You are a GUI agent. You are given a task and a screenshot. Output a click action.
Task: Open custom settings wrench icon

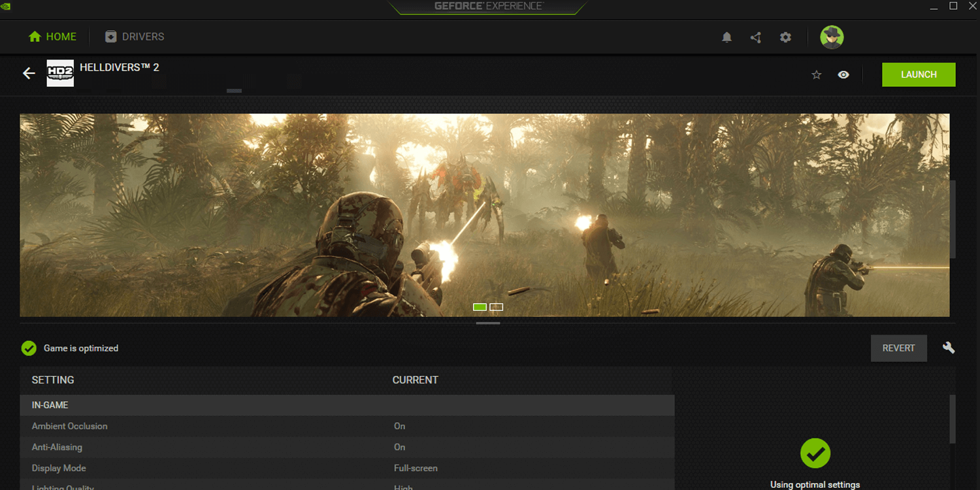[949, 348]
